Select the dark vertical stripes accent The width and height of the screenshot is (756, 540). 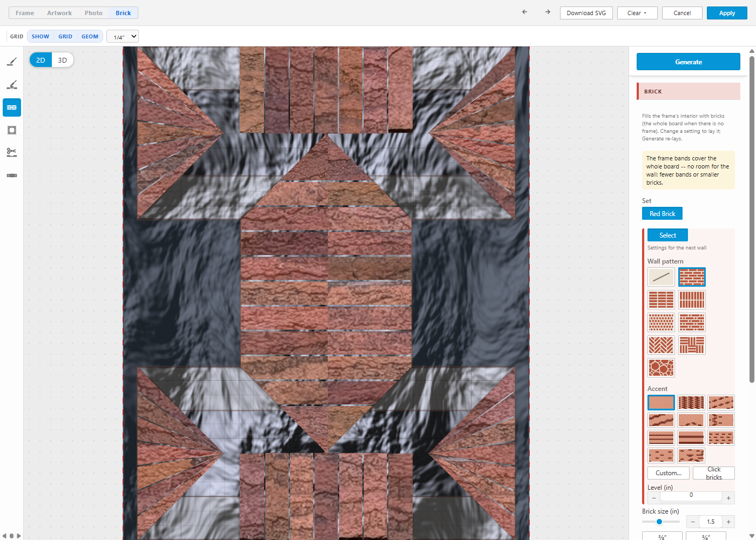pyautogui.click(x=691, y=403)
